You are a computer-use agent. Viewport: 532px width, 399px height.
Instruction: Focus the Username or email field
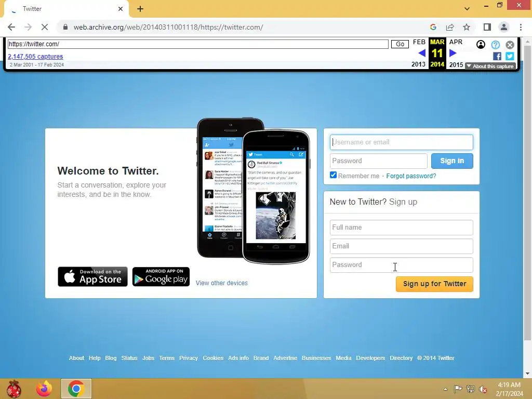coord(402,142)
